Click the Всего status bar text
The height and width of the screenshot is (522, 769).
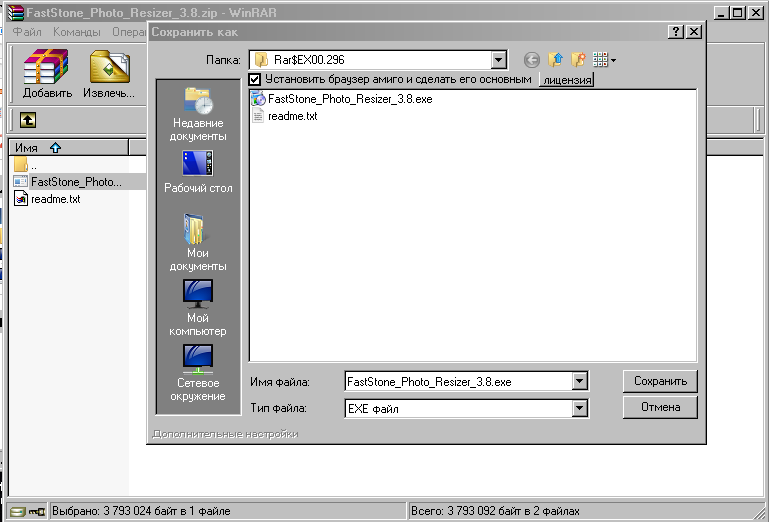[495, 511]
